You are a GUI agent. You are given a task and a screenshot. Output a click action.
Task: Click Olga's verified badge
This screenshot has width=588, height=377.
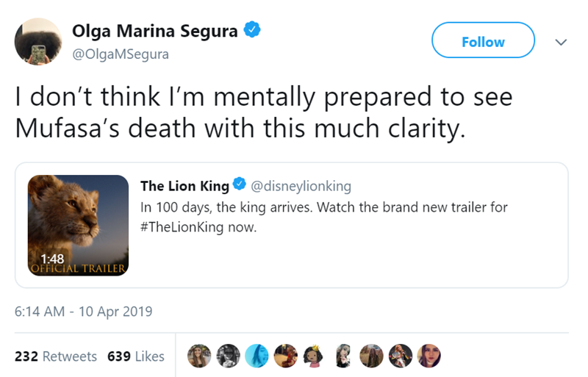(x=250, y=31)
